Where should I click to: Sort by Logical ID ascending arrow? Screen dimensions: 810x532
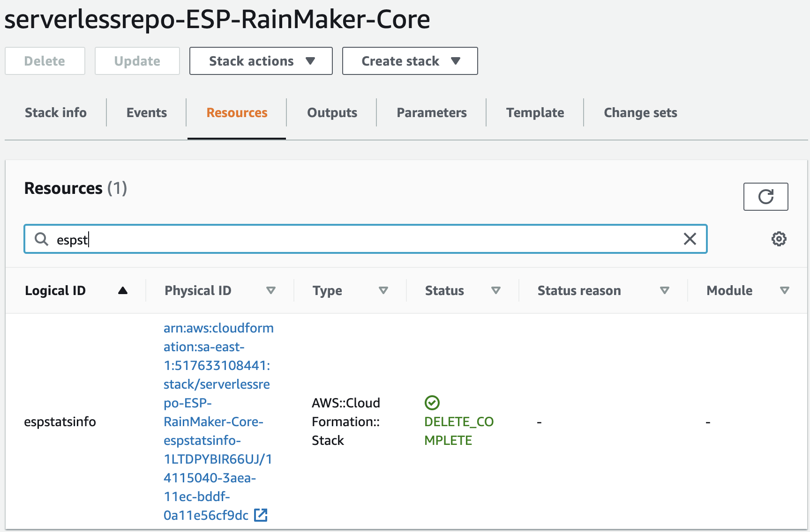(123, 290)
